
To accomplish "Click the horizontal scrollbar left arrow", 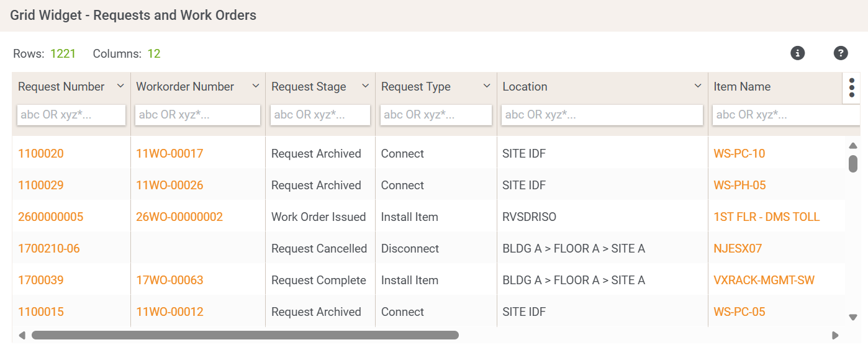I will 22,335.
